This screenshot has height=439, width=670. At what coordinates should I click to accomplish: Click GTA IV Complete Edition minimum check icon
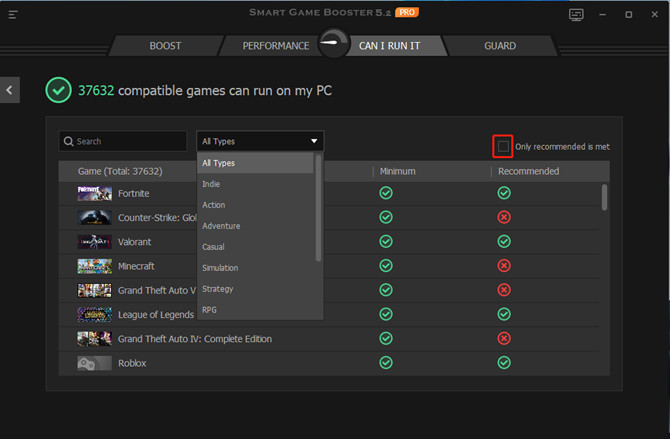[386, 339]
